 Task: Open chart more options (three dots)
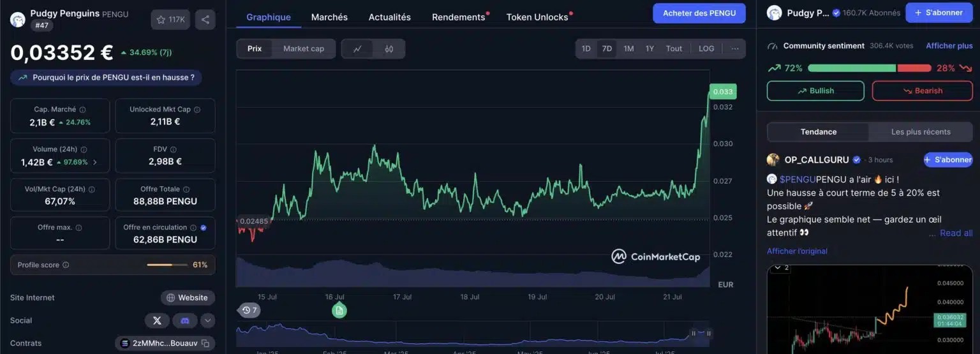735,48
